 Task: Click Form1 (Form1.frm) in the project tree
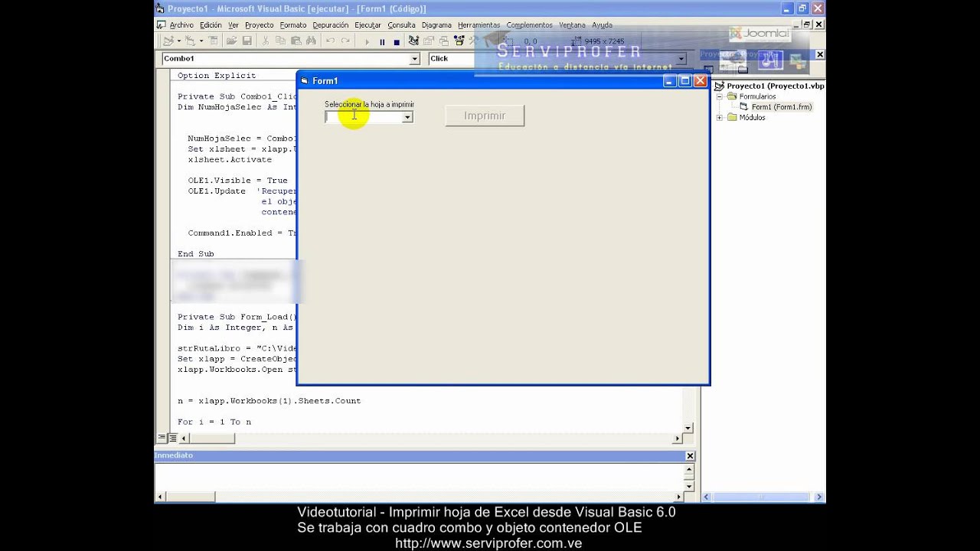(x=781, y=107)
